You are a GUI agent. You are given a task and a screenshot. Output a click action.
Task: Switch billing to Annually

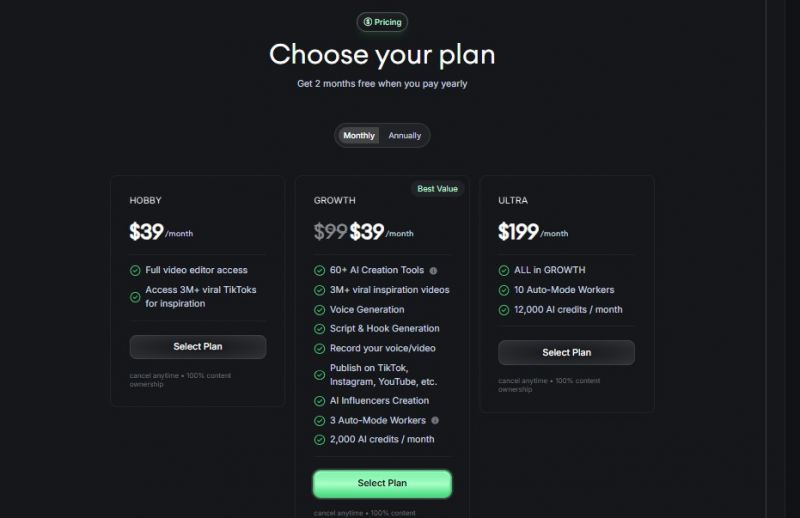(405, 136)
